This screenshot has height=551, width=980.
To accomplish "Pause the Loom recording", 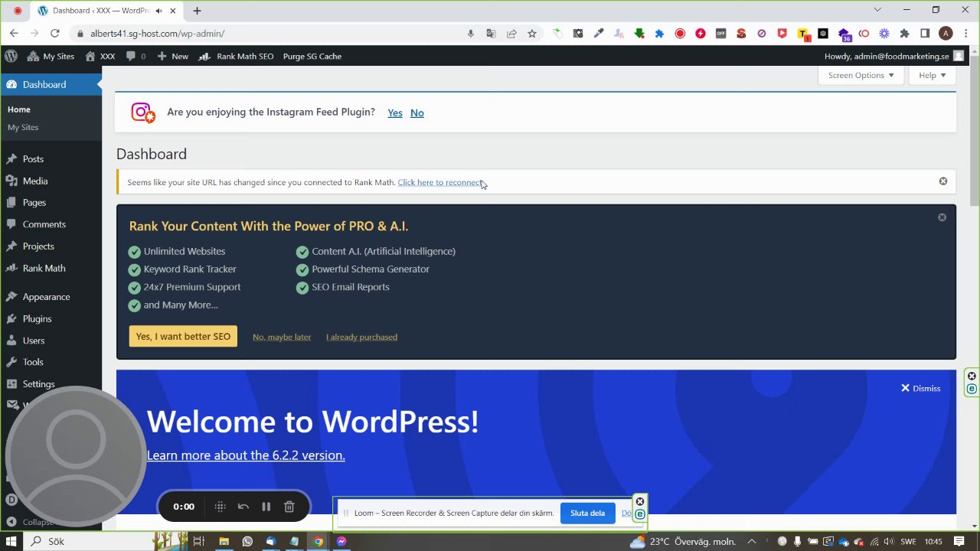I will coord(266,507).
